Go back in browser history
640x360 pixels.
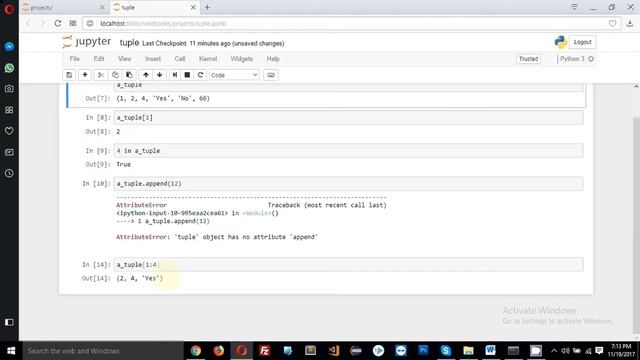point(28,23)
